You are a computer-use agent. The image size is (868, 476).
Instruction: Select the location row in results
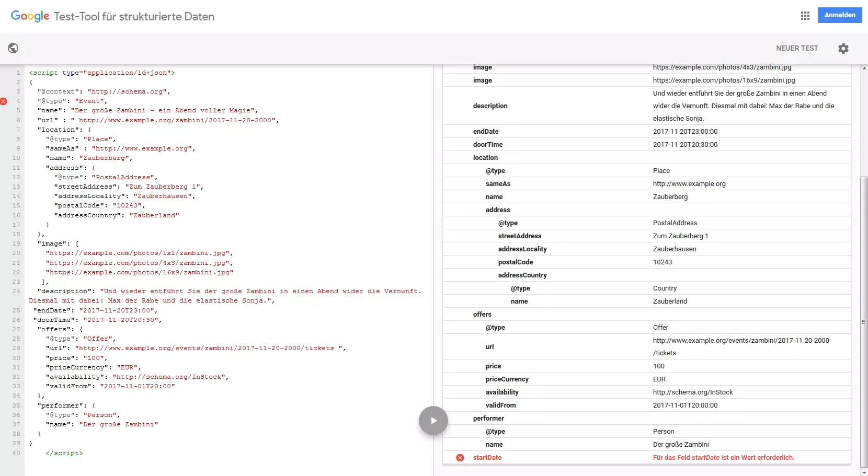coord(485,158)
